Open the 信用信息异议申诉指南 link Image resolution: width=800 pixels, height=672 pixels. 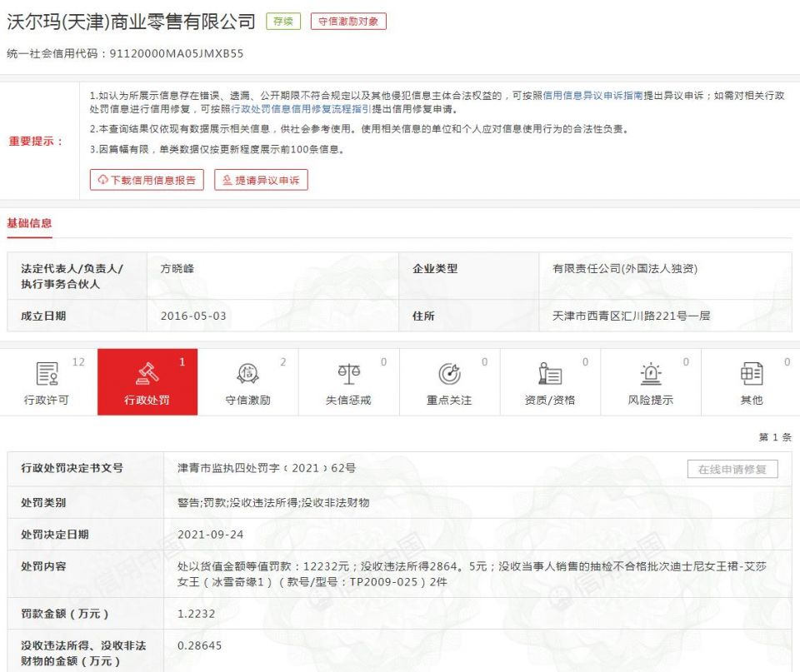[x=592, y=96]
